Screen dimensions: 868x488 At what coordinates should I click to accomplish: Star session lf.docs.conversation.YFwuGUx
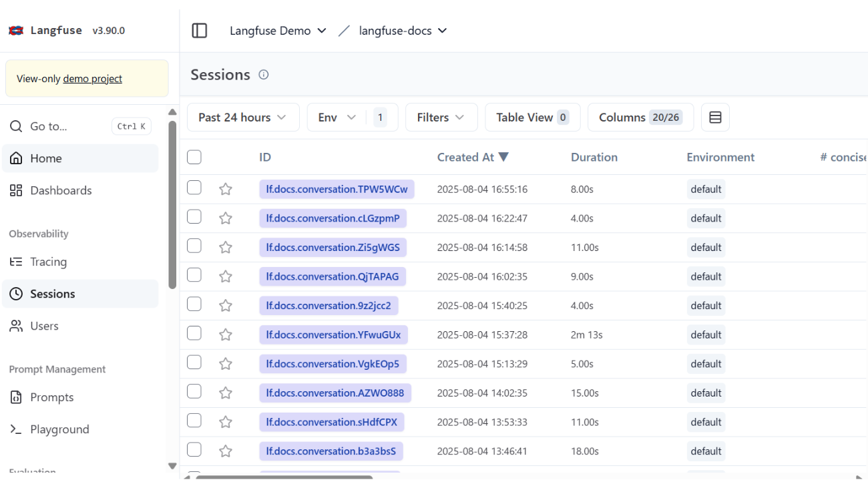click(226, 335)
